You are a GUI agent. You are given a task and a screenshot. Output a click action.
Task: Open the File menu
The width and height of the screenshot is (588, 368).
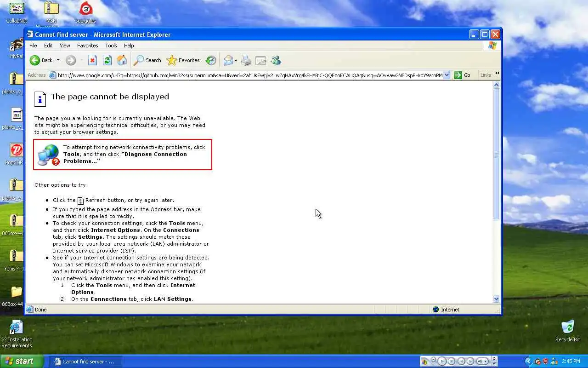(x=33, y=46)
